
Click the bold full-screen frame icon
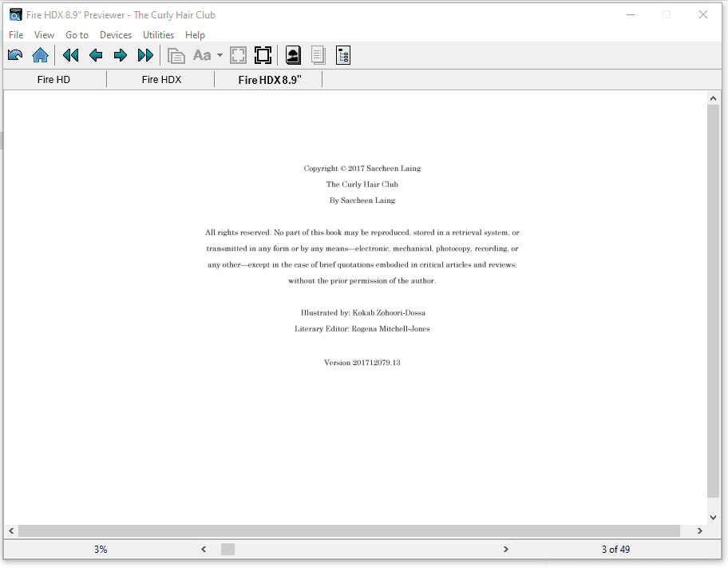click(x=263, y=55)
